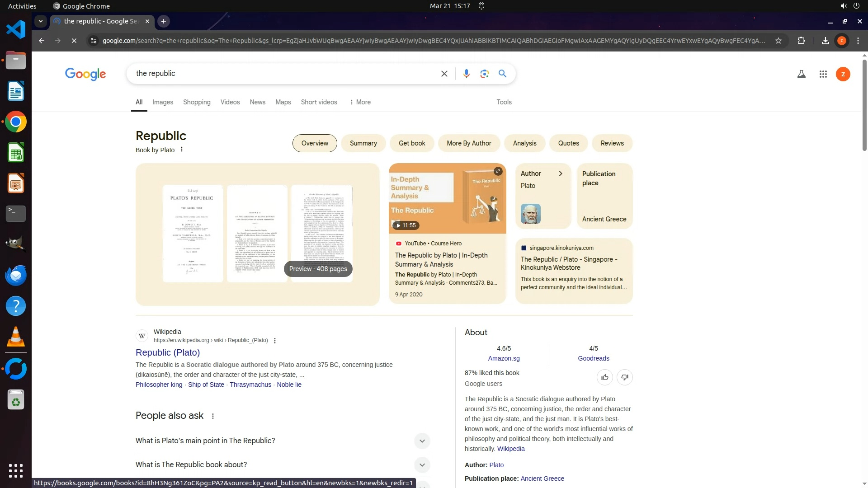The width and height of the screenshot is (868, 488).
Task: Open the More search filters dropdown
Action: click(360, 102)
